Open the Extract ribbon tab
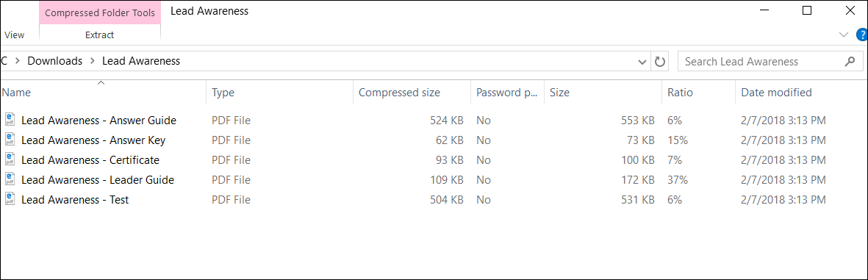 tap(100, 35)
